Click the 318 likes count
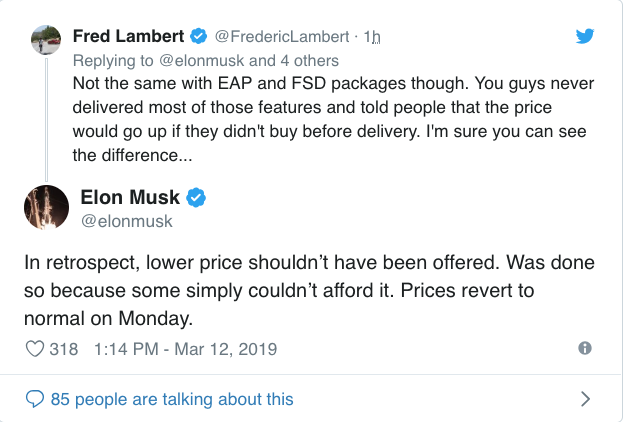The height and width of the screenshot is (422, 624). tap(63, 349)
